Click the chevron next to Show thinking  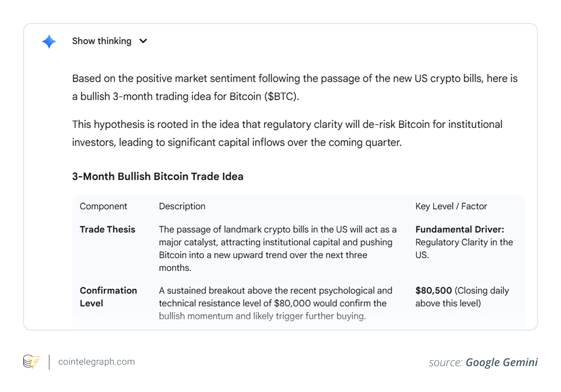point(143,41)
